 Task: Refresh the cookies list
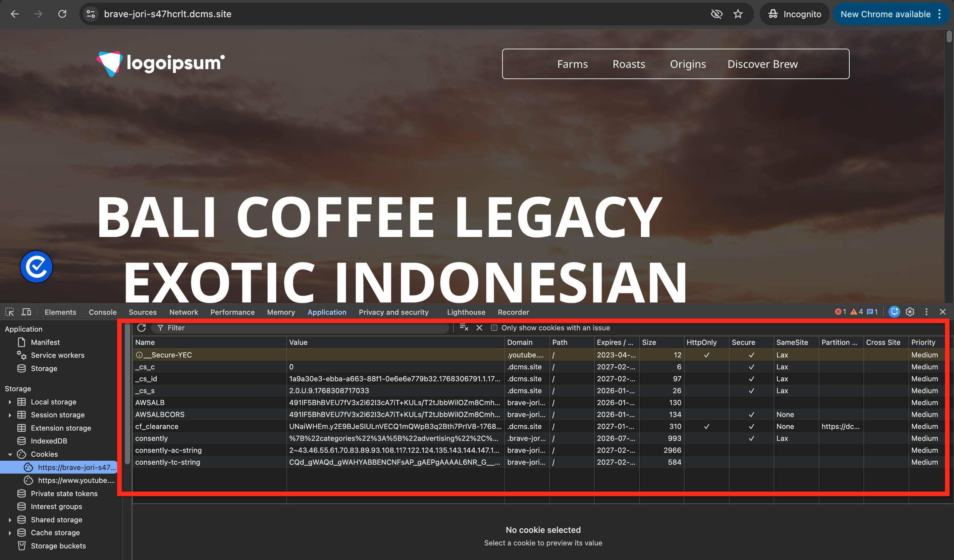[141, 328]
